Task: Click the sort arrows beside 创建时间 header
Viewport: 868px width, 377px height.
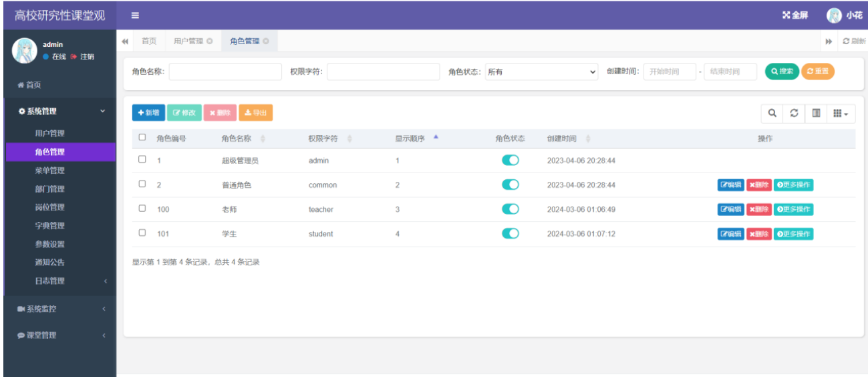Action: (588, 139)
